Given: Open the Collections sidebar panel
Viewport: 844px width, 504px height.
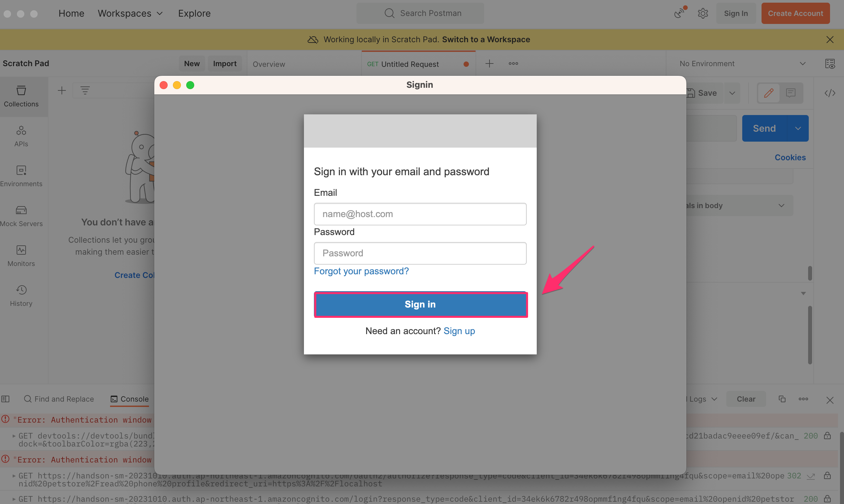Looking at the screenshot, I should click(21, 96).
